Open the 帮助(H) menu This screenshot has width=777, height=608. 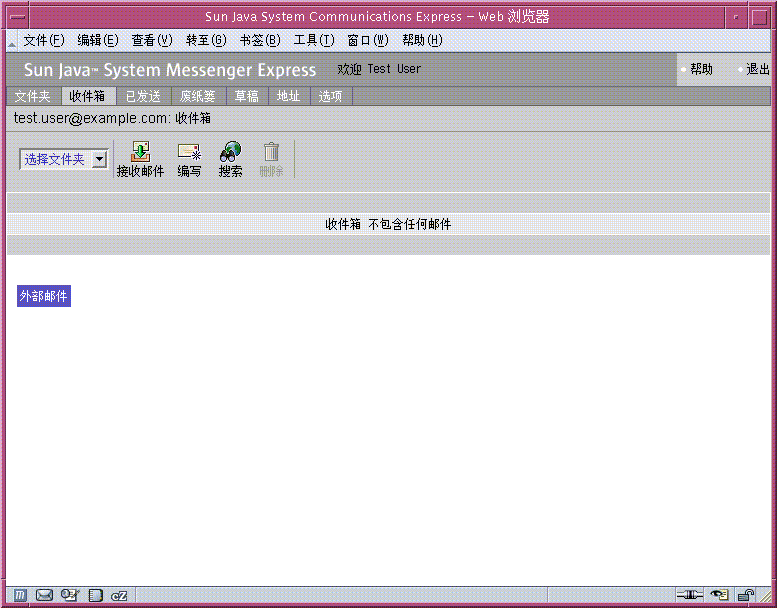[422, 41]
